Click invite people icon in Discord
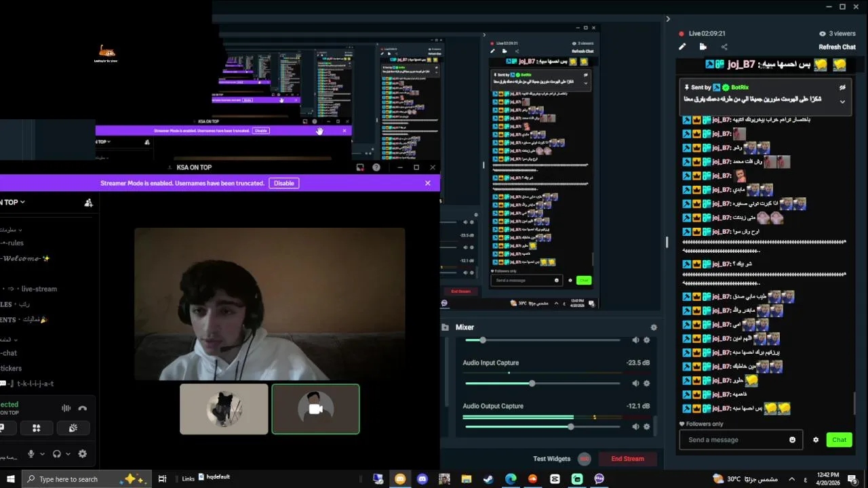868x488 pixels. [x=88, y=202]
